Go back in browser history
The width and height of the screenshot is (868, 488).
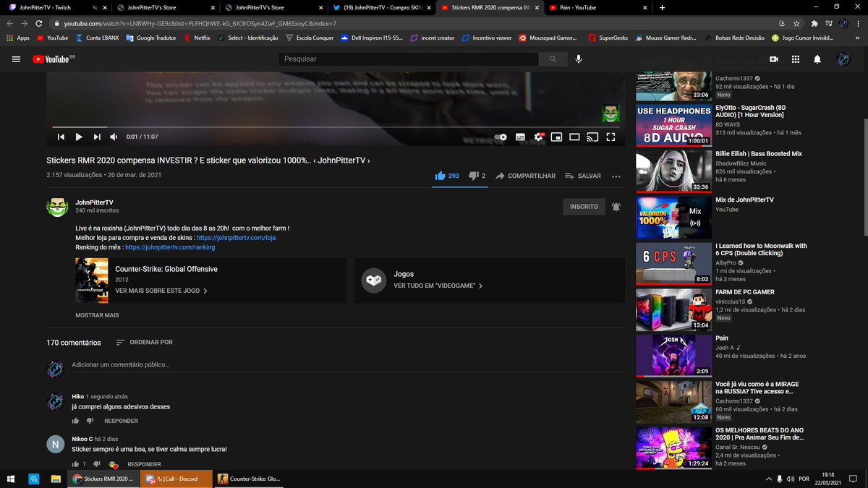click(10, 23)
